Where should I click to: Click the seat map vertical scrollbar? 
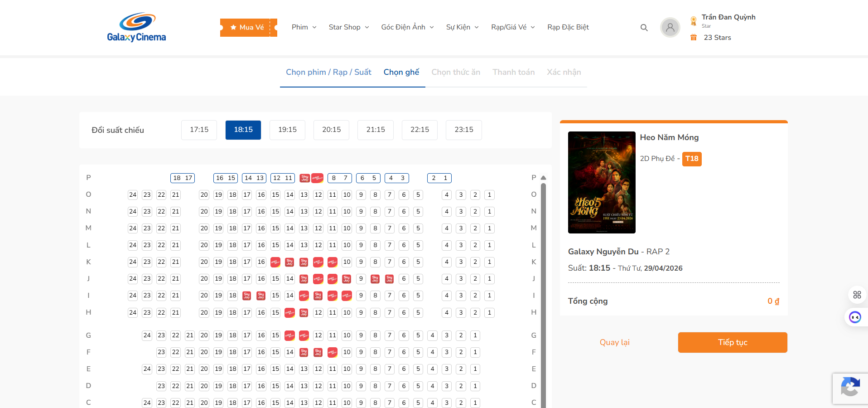click(543, 295)
